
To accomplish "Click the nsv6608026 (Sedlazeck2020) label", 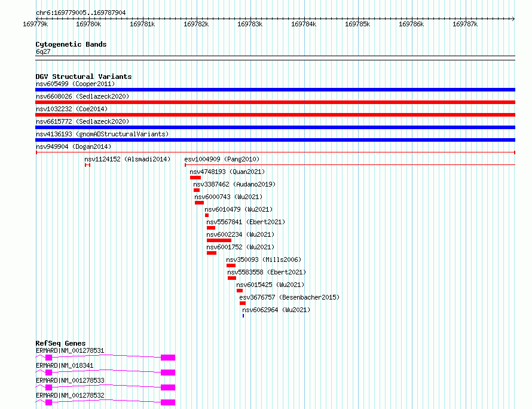I will tap(82, 96).
